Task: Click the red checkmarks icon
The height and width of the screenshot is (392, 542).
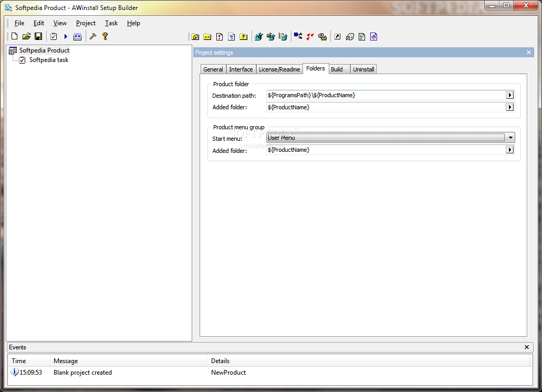Action: point(310,36)
